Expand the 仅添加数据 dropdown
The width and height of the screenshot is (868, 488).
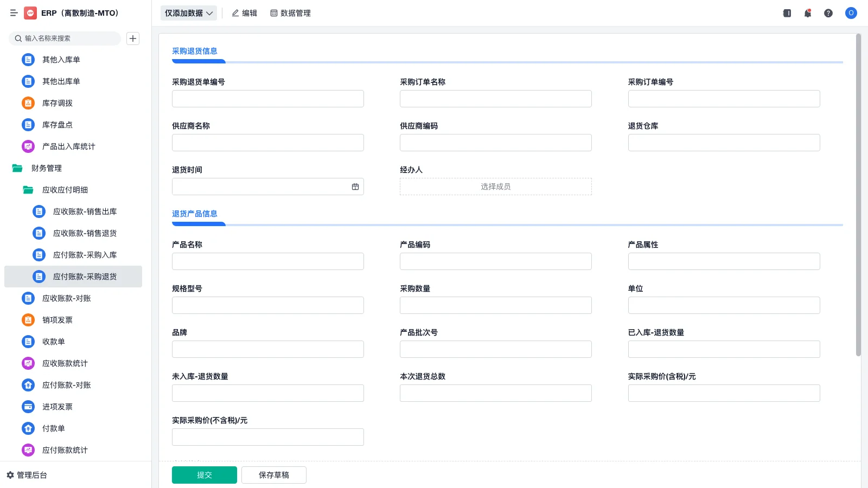point(188,12)
